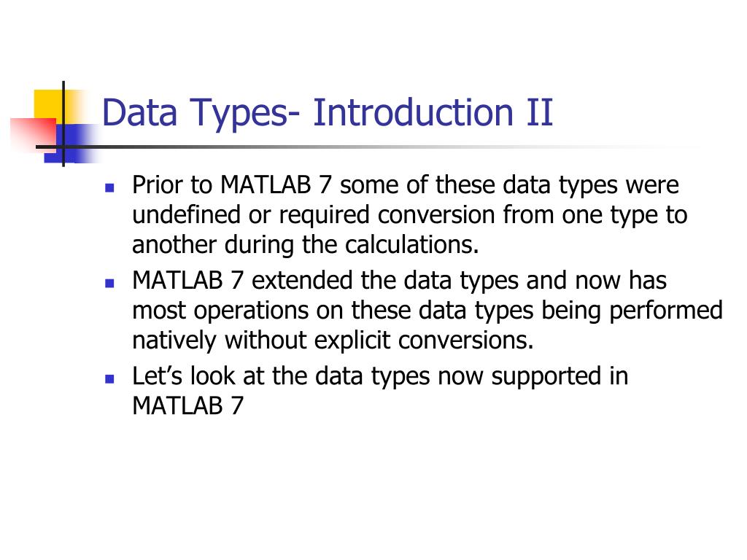Click the vertical black line crossing the squares

coord(63,124)
